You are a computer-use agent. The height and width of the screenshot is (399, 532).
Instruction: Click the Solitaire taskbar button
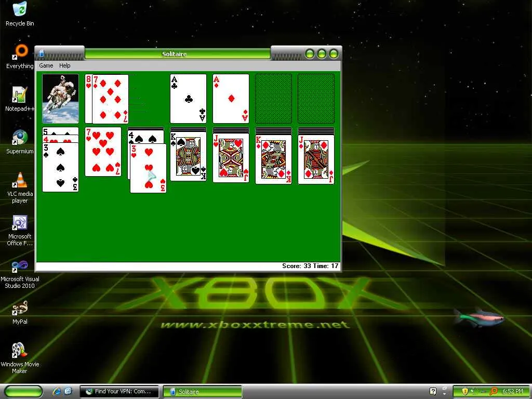point(203,392)
